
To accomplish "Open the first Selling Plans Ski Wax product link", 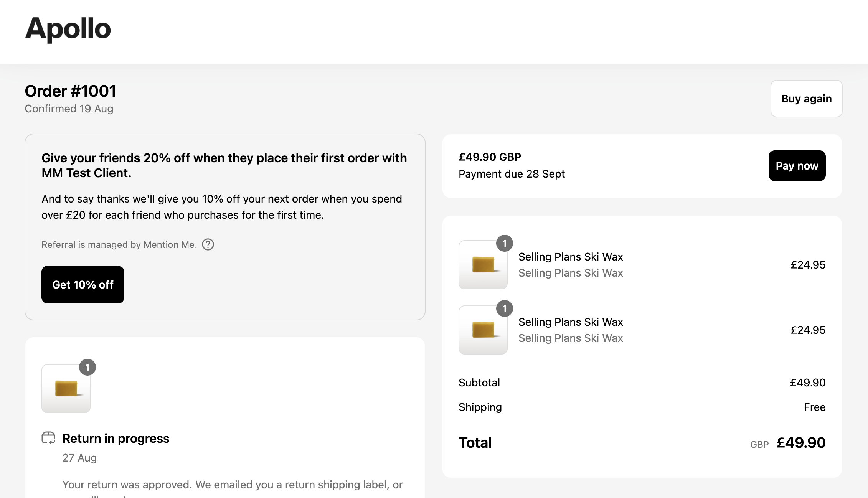I will click(x=571, y=257).
